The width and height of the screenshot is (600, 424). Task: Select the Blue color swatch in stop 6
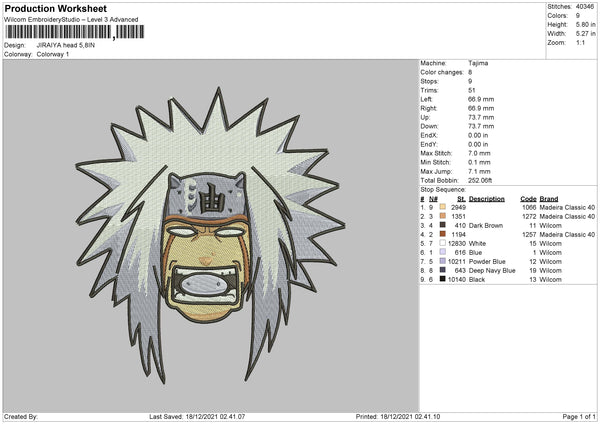(x=442, y=252)
